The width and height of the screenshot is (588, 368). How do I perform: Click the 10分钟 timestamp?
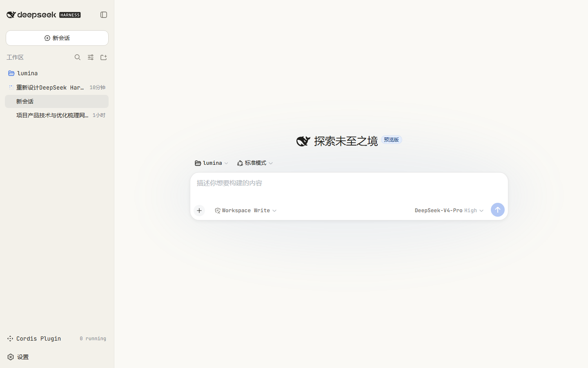pos(98,88)
